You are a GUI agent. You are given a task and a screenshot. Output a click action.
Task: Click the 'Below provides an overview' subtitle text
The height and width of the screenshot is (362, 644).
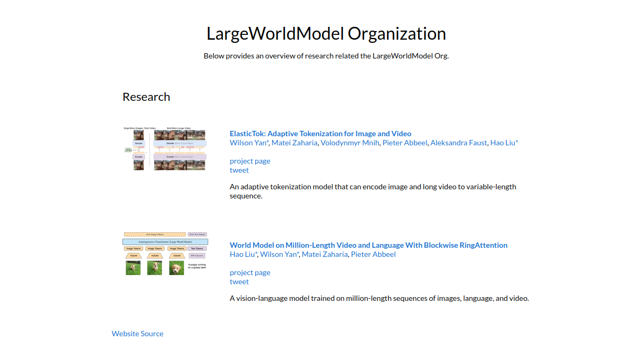click(x=326, y=56)
